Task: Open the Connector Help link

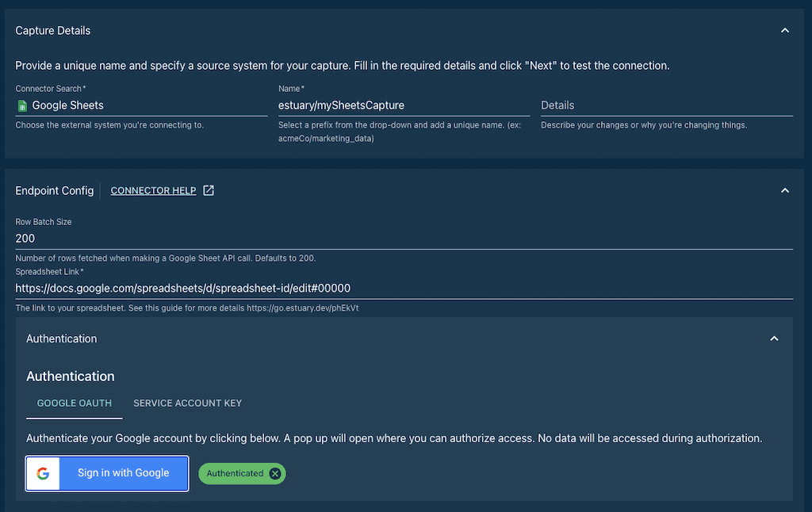Action: (x=153, y=190)
